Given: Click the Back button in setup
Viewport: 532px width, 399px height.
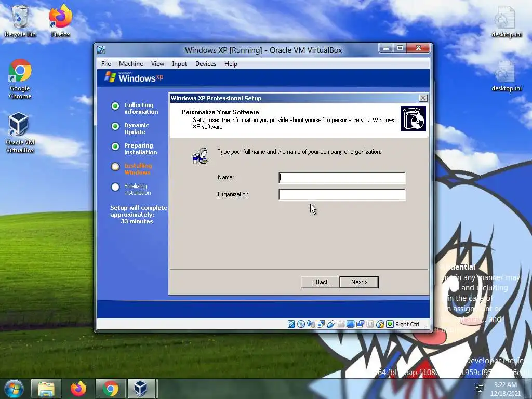Looking at the screenshot, I should 320,282.
